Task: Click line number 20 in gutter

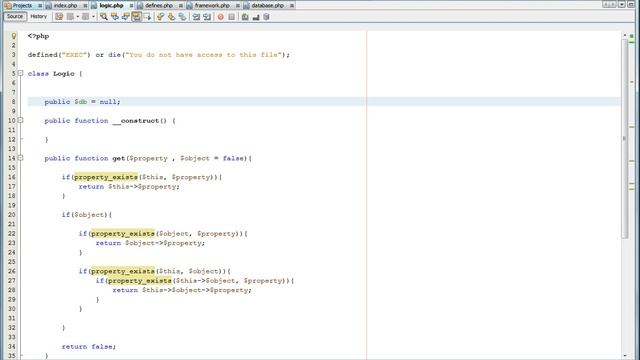Action: coord(11,215)
